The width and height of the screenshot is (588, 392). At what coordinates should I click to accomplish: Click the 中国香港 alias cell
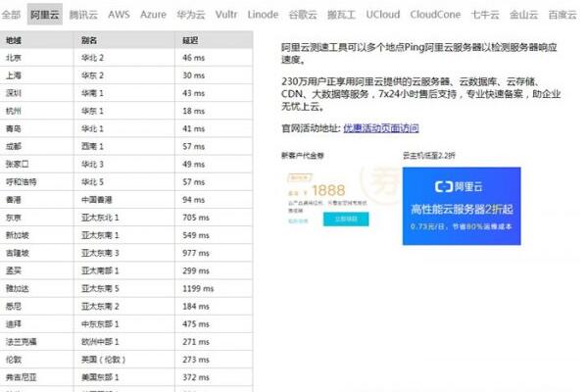(124, 200)
